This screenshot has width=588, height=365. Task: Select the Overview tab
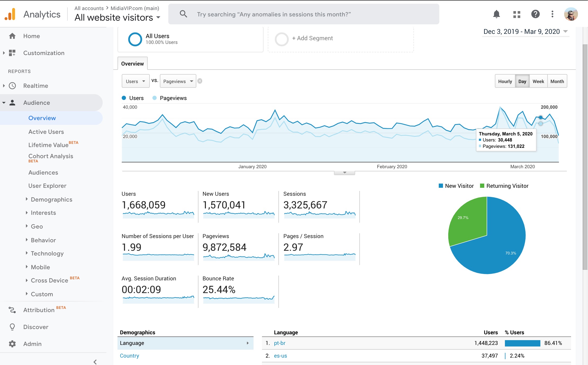132,64
